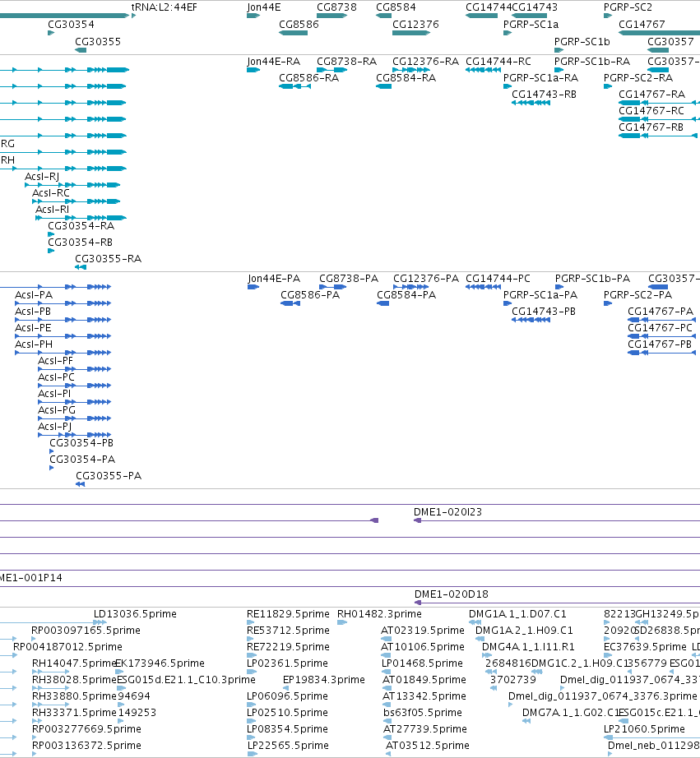Screen dimensions: 700x758
Task: Open the Acsl-PF protein label
Action: point(56,361)
